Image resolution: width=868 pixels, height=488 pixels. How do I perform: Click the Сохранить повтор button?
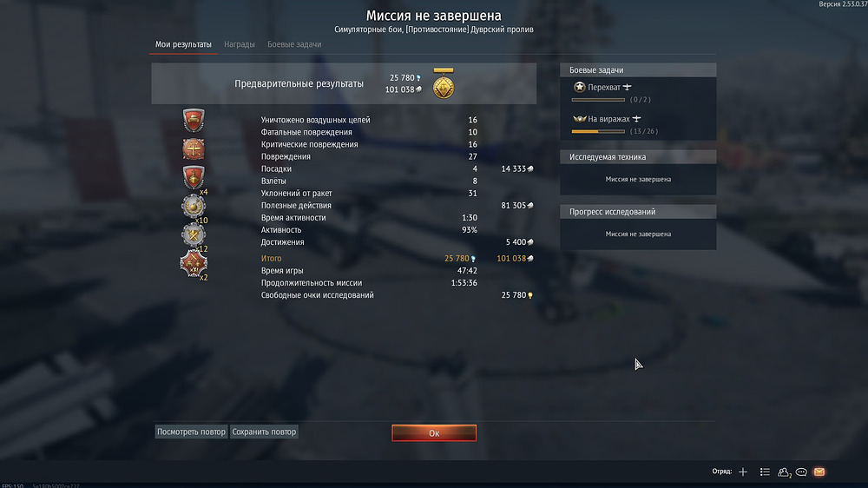[264, 432]
